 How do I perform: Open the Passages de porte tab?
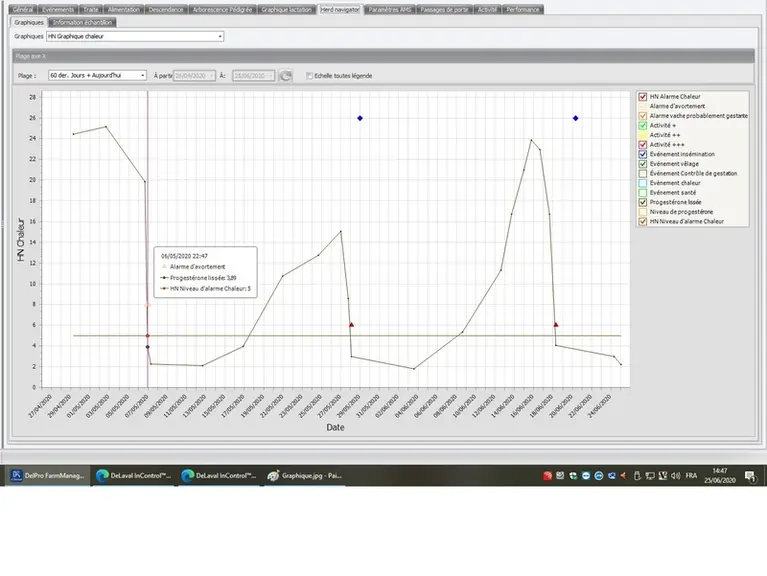pos(444,9)
